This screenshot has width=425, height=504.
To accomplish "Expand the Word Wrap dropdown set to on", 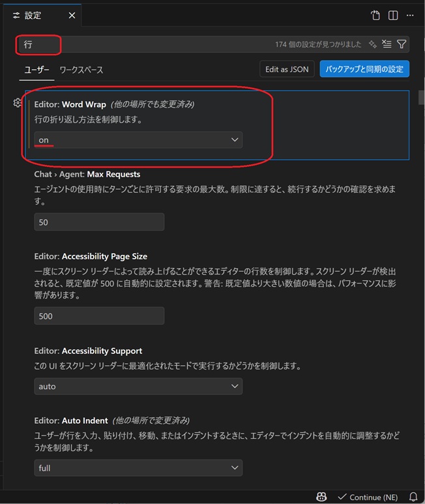I will [138, 140].
